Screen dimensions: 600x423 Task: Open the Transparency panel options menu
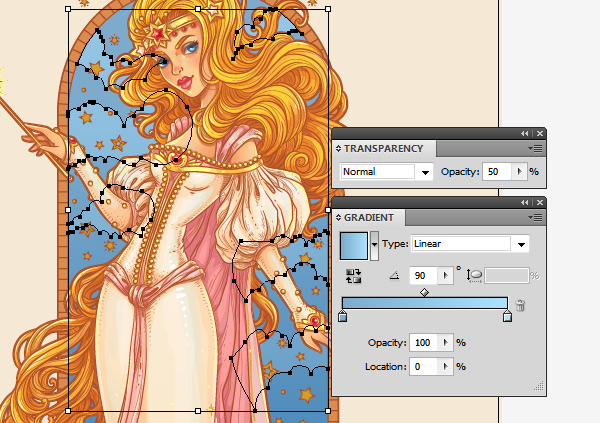(x=536, y=148)
